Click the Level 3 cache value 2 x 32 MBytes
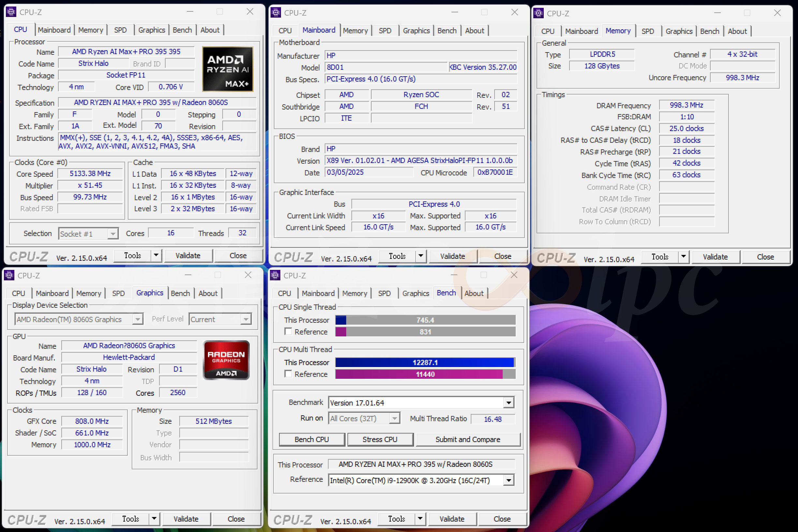Screen dimensions: 798x532 pos(193,209)
